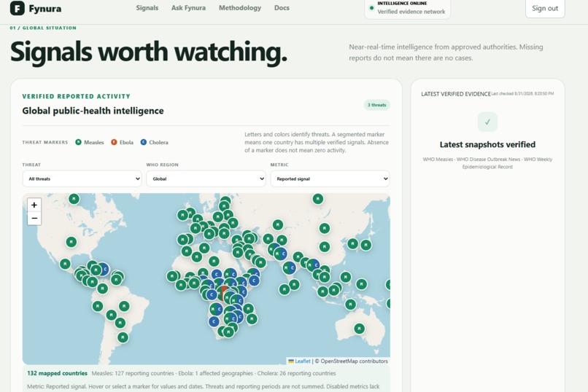Select the measles marker over Australia
The image size is (588, 392).
[359, 329]
